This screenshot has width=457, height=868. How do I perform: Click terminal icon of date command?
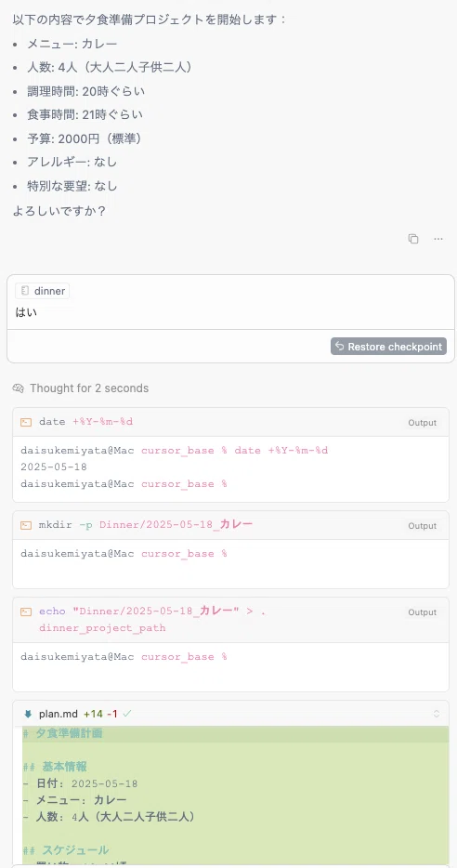click(25, 422)
